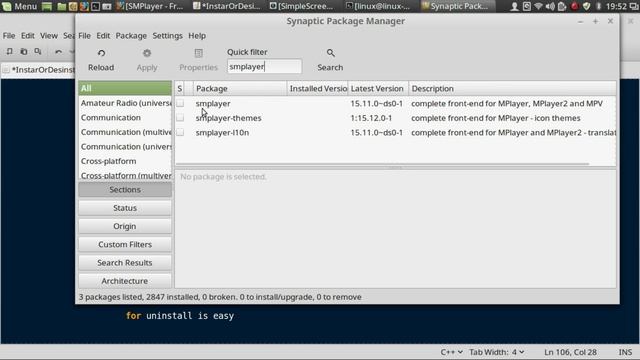Open the Wi-Fi network tray icon
640x360 pixels.
538,6
